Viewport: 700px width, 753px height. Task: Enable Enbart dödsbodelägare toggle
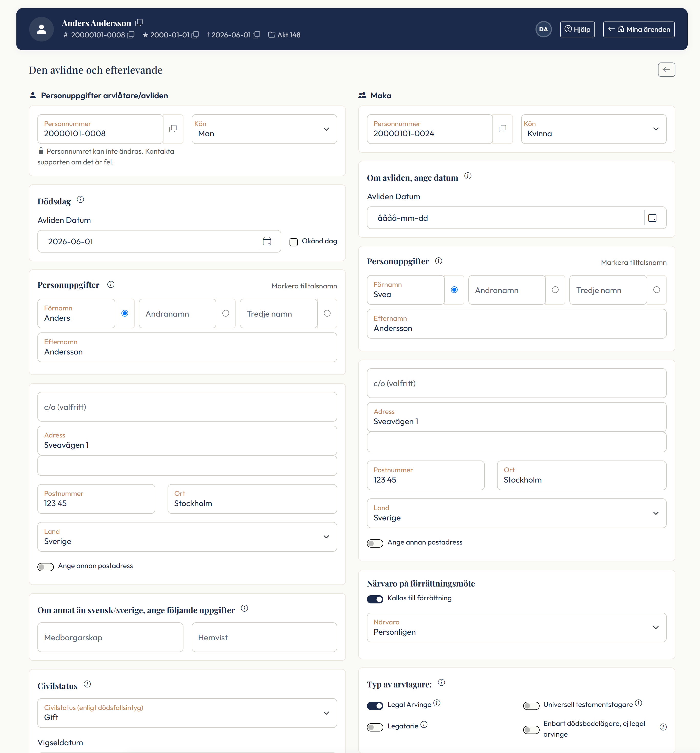pyautogui.click(x=531, y=729)
